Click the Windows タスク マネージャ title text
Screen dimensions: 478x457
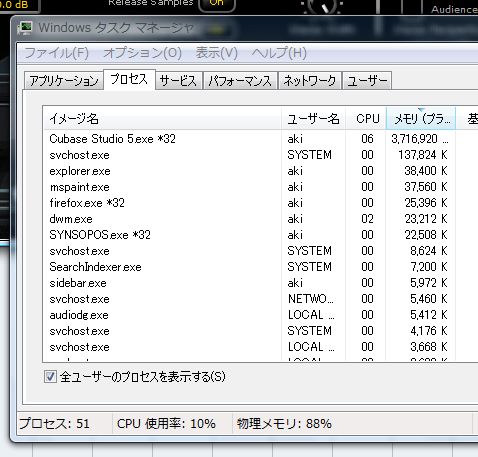(x=116, y=28)
